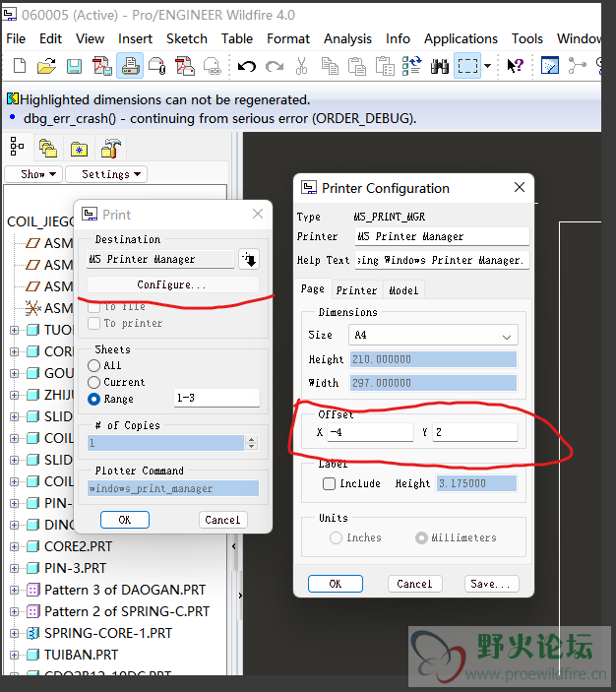Click the copies count stepper arrows

coord(252,443)
